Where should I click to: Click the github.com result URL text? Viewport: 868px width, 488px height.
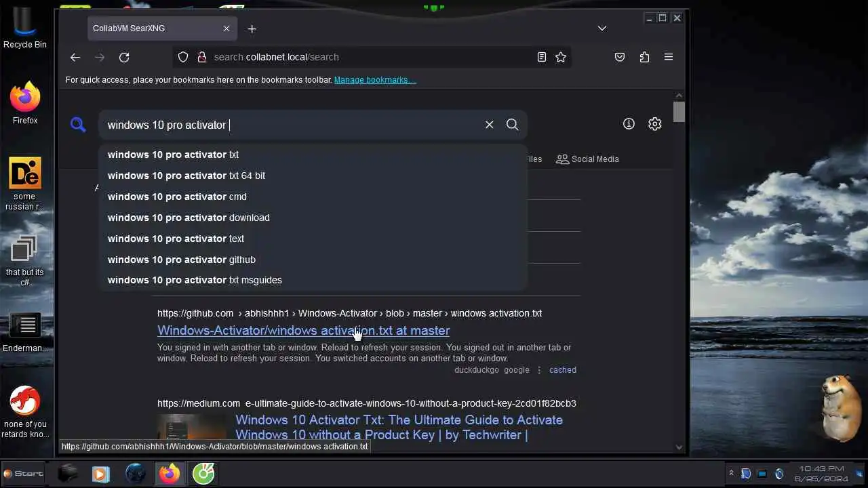pyautogui.click(x=349, y=313)
